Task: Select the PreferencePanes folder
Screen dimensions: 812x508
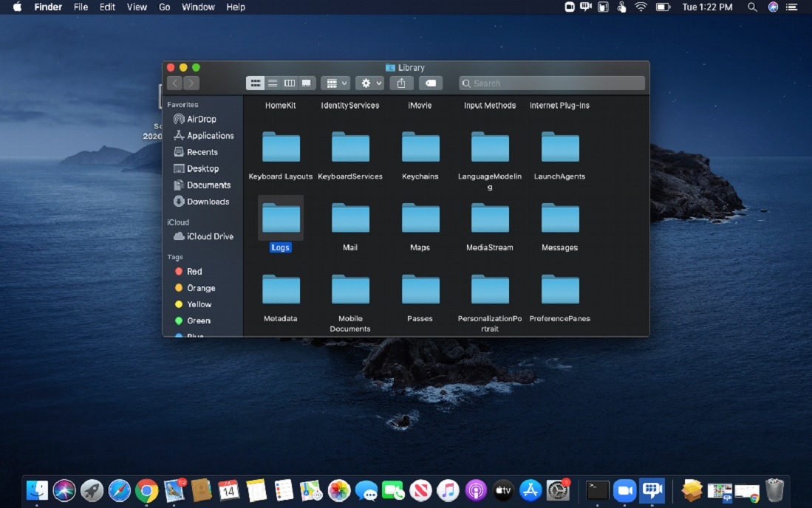Action: (x=560, y=289)
